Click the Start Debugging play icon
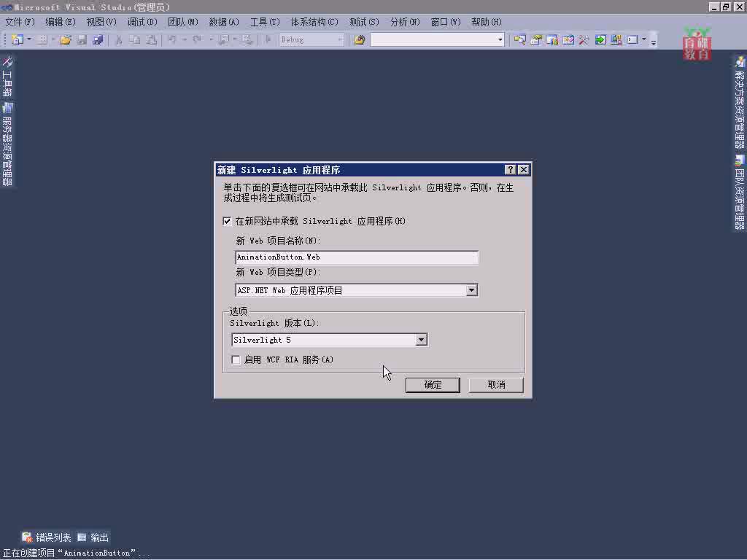This screenshot has width=747, height=560. click(x=268, y=40)
